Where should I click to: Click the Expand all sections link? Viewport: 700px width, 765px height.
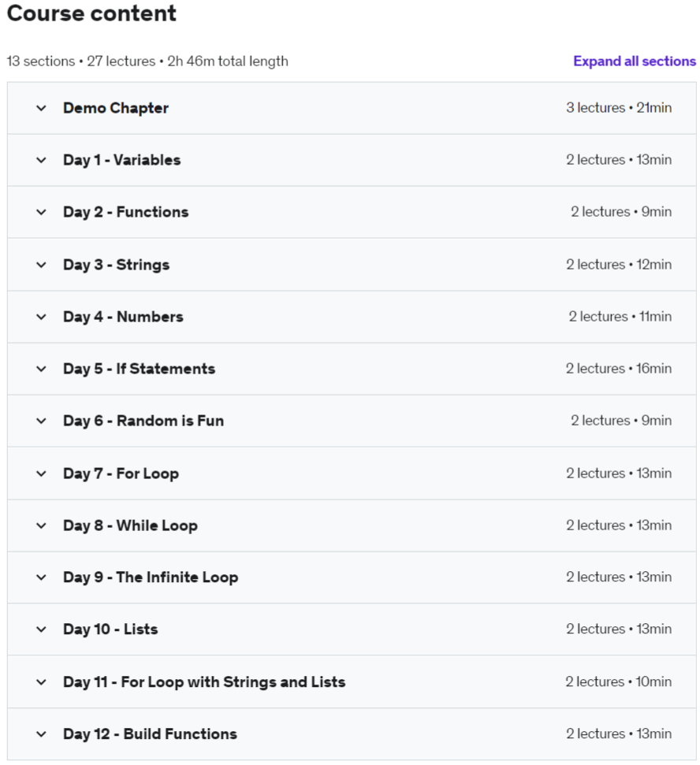pos(634,61)
